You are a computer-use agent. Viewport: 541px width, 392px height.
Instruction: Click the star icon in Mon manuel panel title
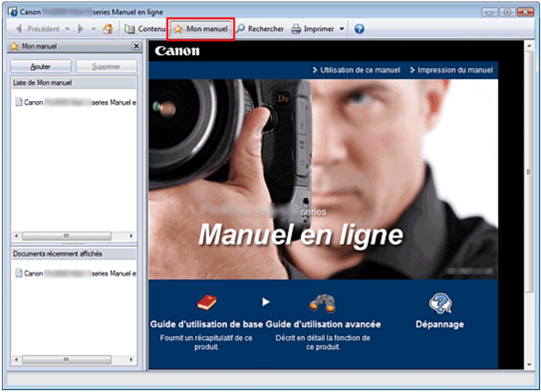(14, 46)
